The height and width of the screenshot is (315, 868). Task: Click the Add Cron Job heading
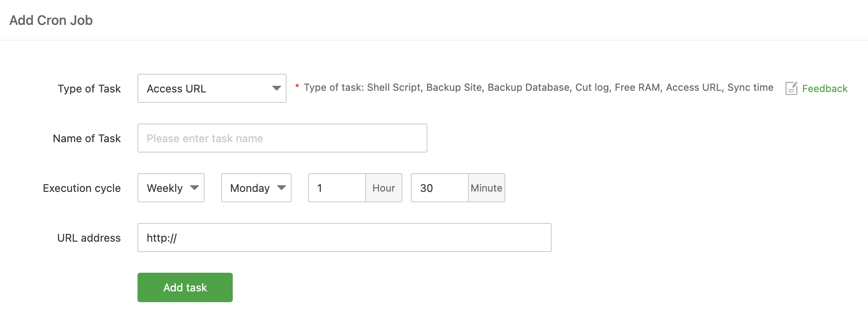51,20
